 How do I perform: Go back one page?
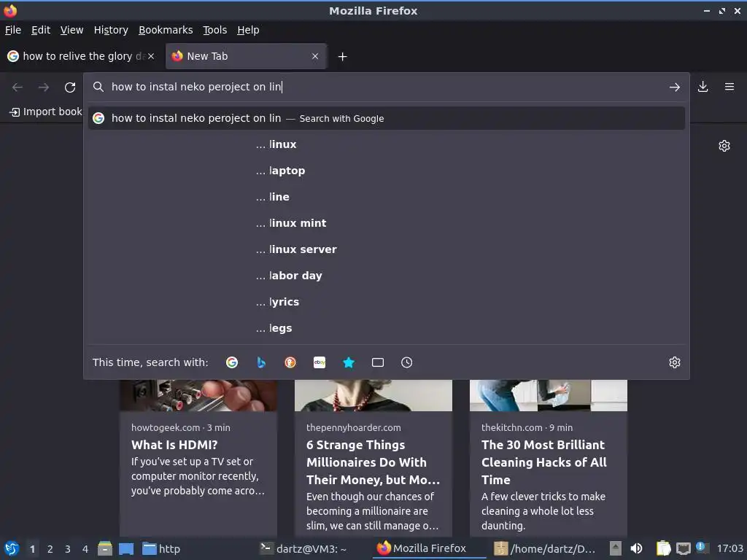[x=18, y=87]
